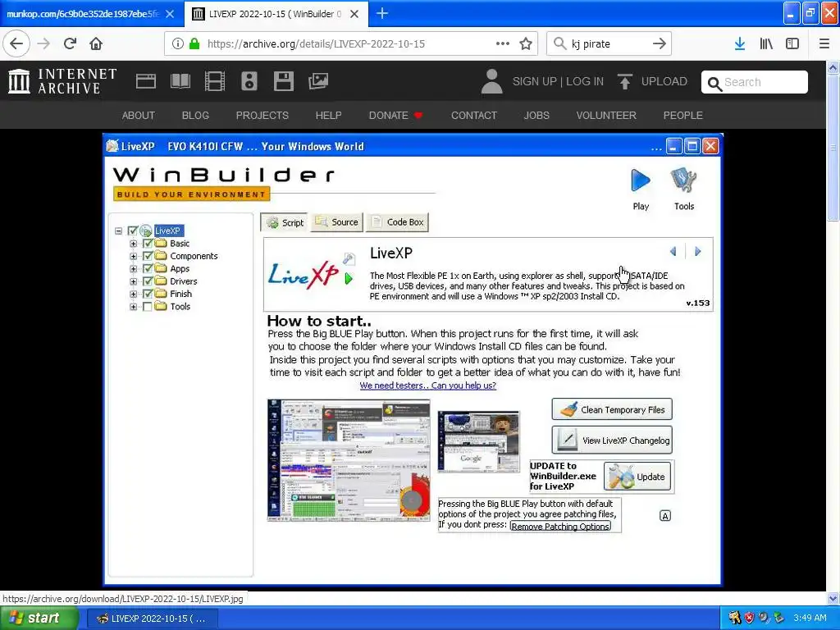Collapse the LiveXP root tree node
Screen dimensions: 840x630
(118, 231)
